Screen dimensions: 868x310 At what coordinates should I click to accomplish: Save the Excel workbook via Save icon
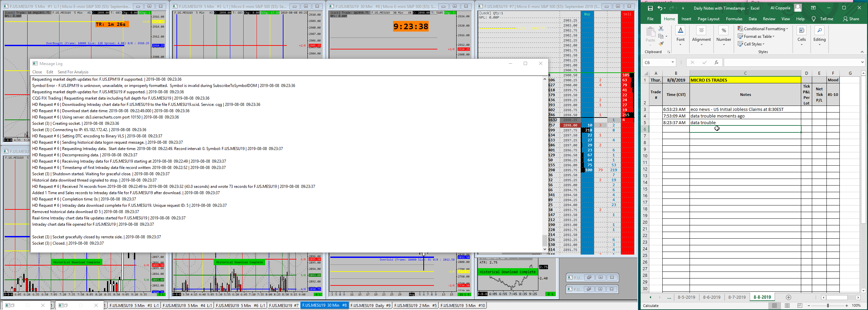coord(650,8)
